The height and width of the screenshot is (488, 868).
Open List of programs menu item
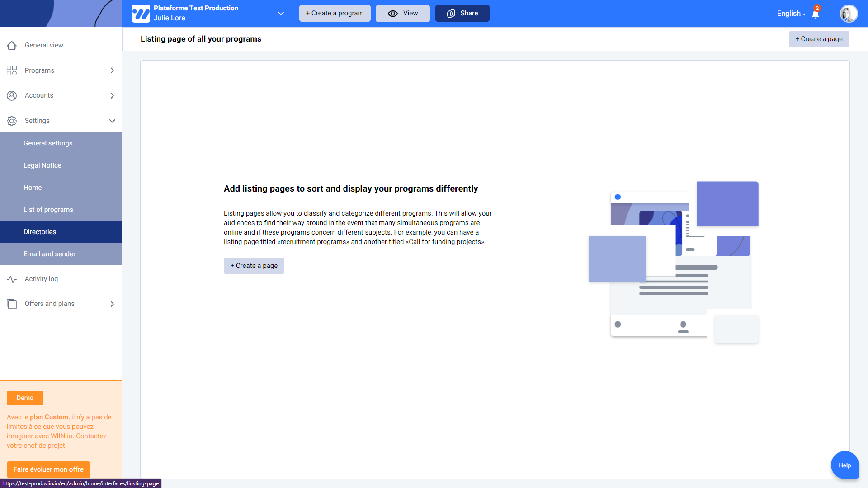61,210
